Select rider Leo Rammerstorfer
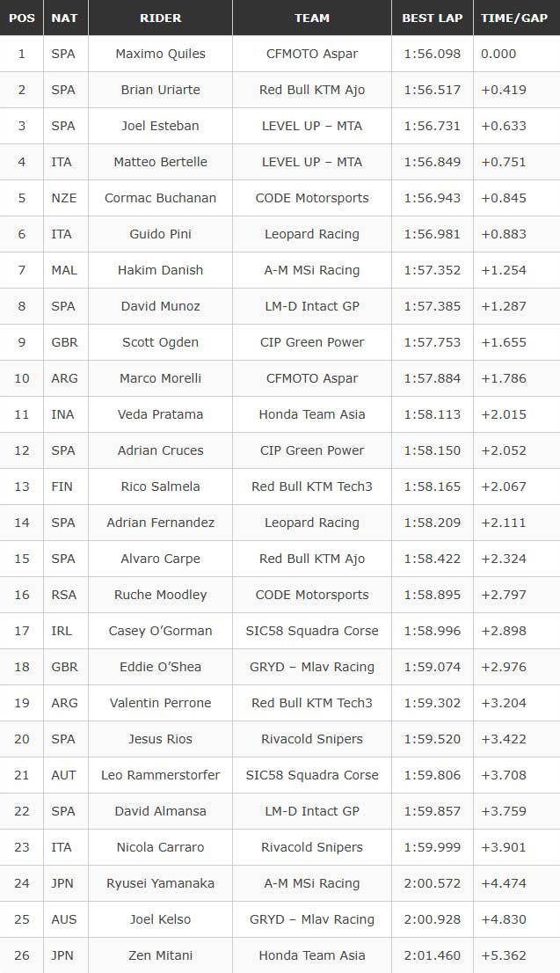The width and height of the screenshot is (560, 973). (160, 775)
